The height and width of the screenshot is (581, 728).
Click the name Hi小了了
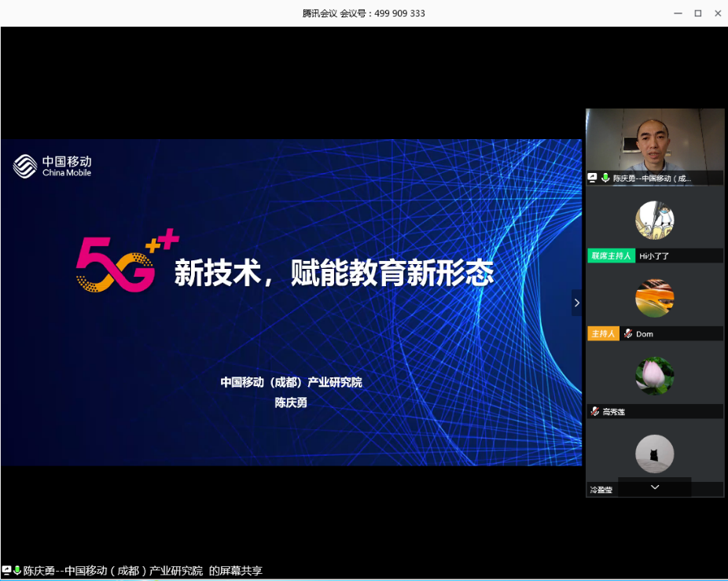coord(654,256)
